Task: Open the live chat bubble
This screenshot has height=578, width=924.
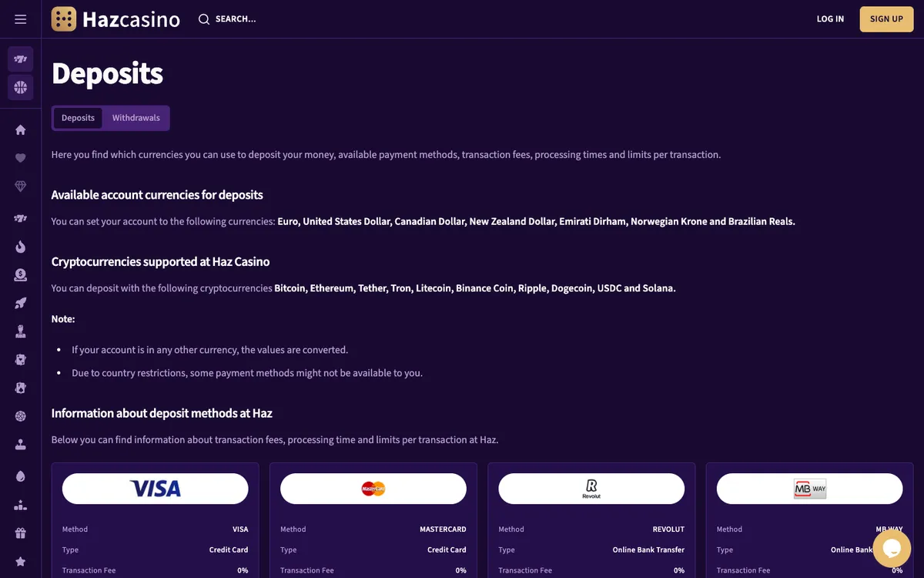Action: tap(892, 547)
